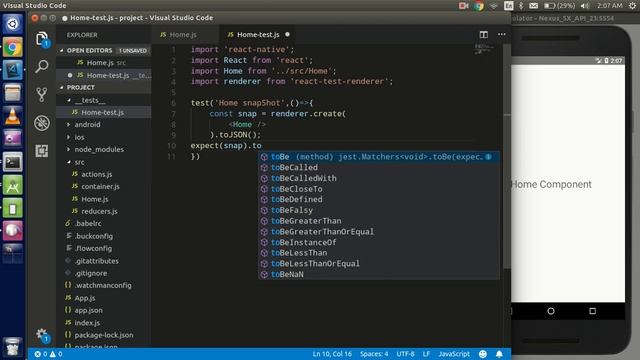Screen dimensions: 640x360
Task: Collapse the PROJECT section header
Action: coord(104,87)
